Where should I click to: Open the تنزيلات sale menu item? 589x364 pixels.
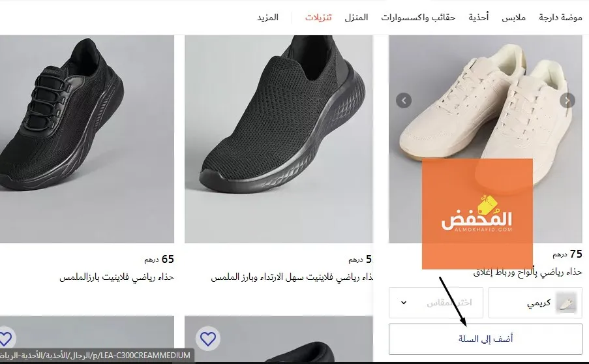[x=318, y=18]
